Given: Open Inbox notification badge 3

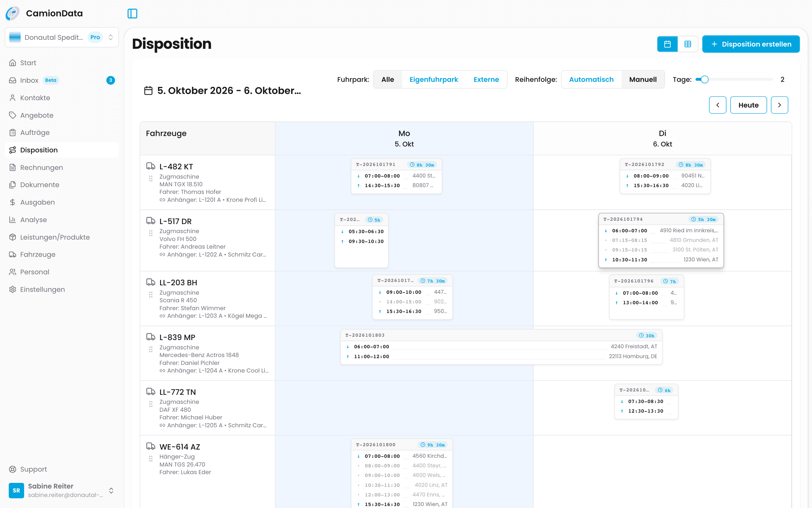Looking at the screenshot, I should tap(111, 80).
